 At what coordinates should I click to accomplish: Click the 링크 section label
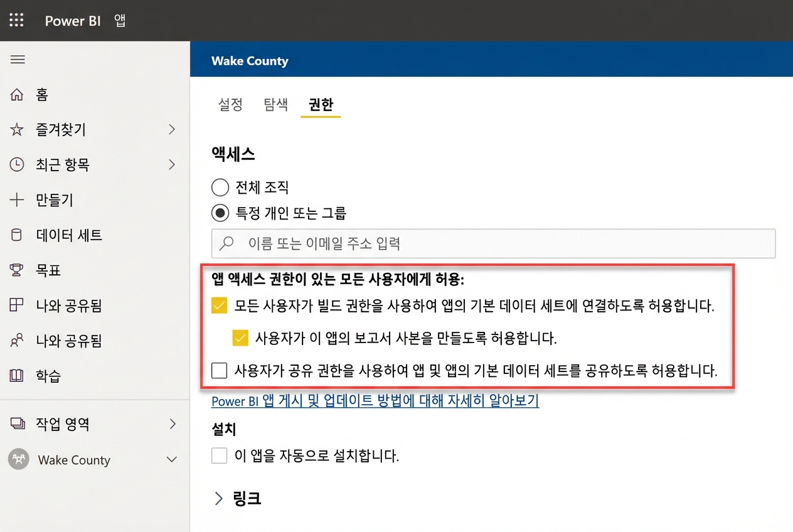point(247,499)
